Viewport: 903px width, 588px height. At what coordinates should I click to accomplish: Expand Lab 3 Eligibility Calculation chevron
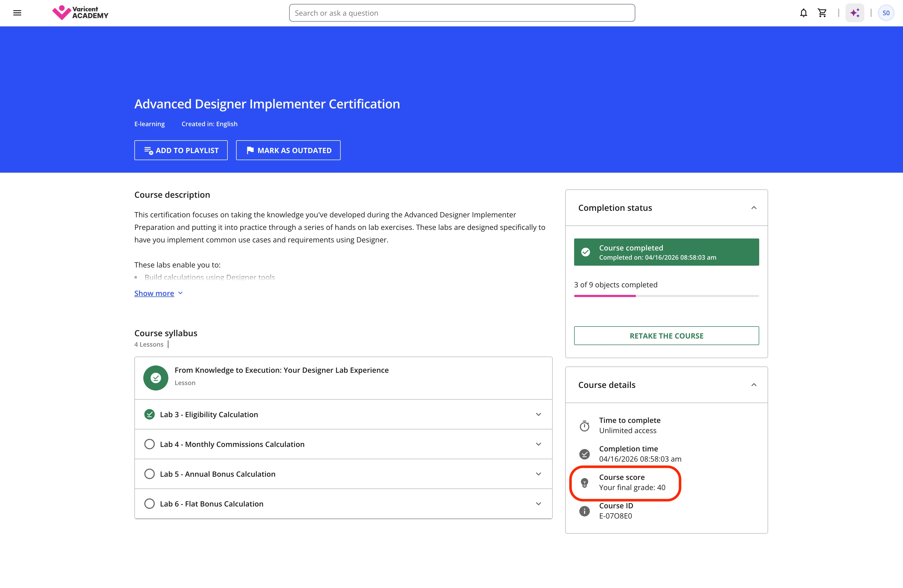tap(538, 414)
